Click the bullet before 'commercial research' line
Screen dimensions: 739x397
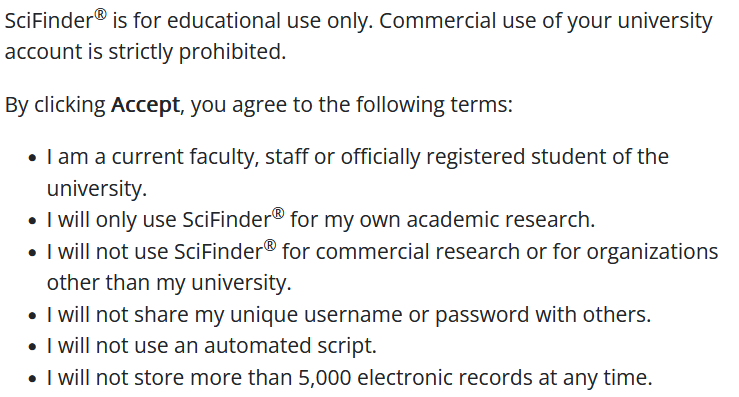[32, 253]
